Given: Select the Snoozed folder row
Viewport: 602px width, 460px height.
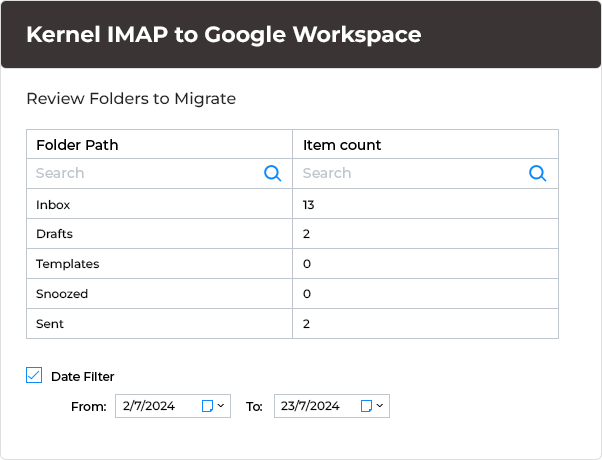Looking at the screenshot, I should 292,294.
